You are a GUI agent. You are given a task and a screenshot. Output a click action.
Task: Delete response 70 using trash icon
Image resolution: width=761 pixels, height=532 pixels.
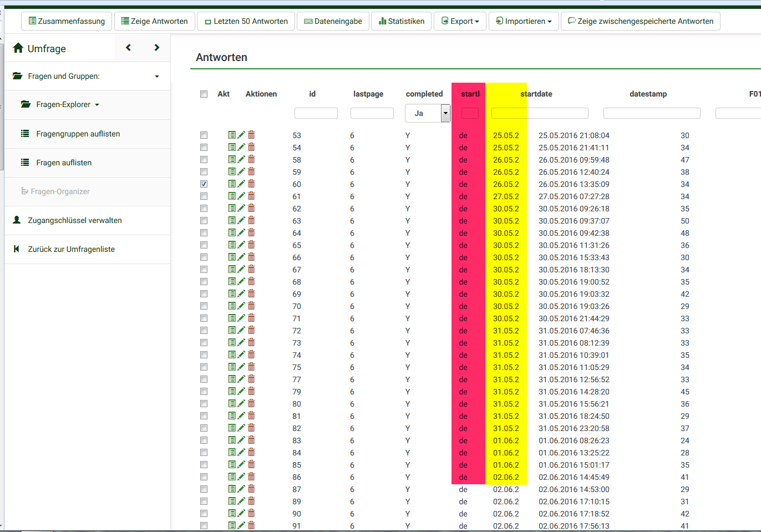click(251, 306)
